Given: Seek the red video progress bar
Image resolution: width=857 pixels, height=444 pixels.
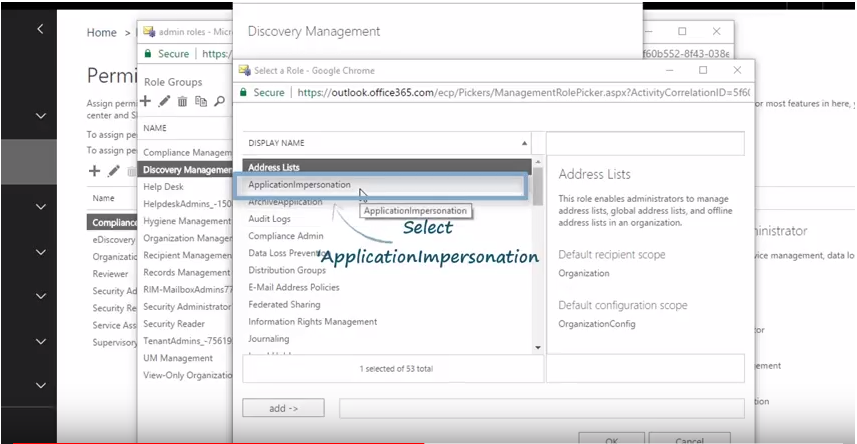Looking at the screenshot, I should (219, 442).
